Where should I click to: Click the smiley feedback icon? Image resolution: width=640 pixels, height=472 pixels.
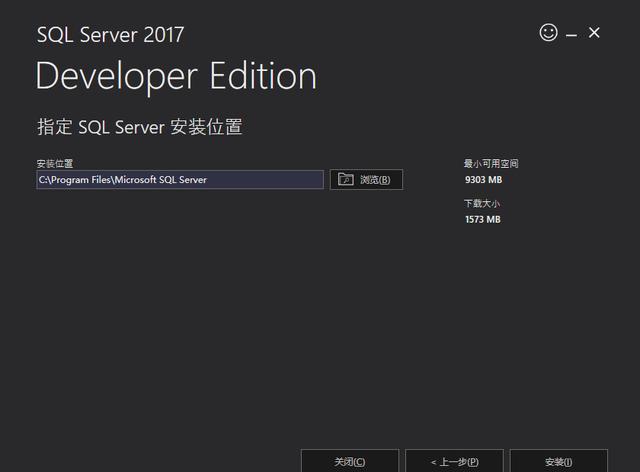click(548, 32)
